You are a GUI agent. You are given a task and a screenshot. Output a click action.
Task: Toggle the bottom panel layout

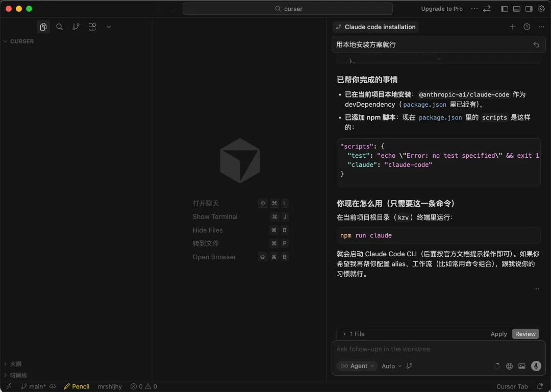click(x=516, y=9)
